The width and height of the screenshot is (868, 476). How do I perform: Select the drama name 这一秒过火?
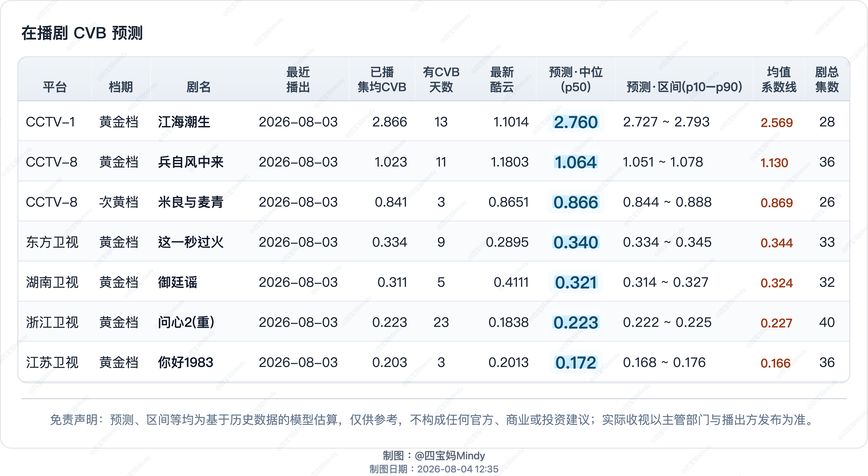(191, 242)
